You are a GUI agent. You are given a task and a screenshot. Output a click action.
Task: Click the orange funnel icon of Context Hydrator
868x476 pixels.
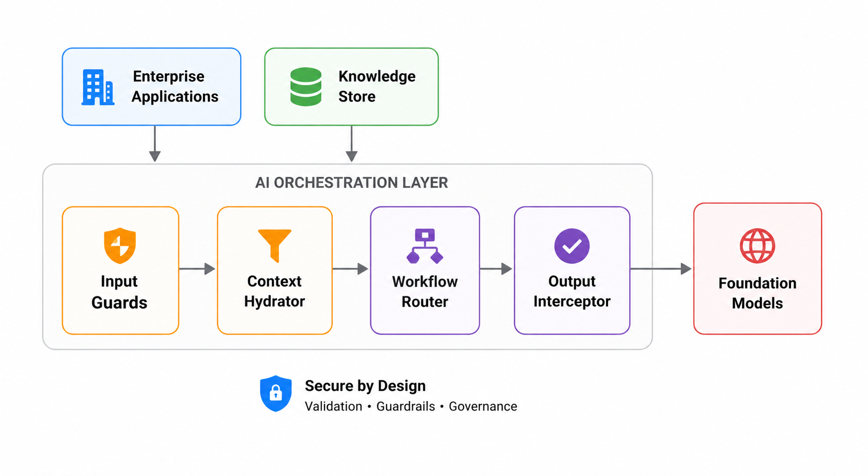pos(275,246)
